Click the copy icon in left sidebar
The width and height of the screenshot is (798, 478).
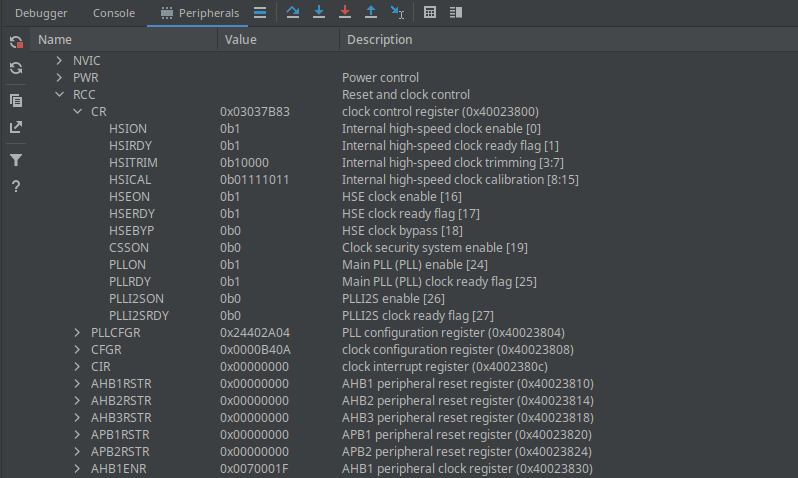tap(16, 100)
